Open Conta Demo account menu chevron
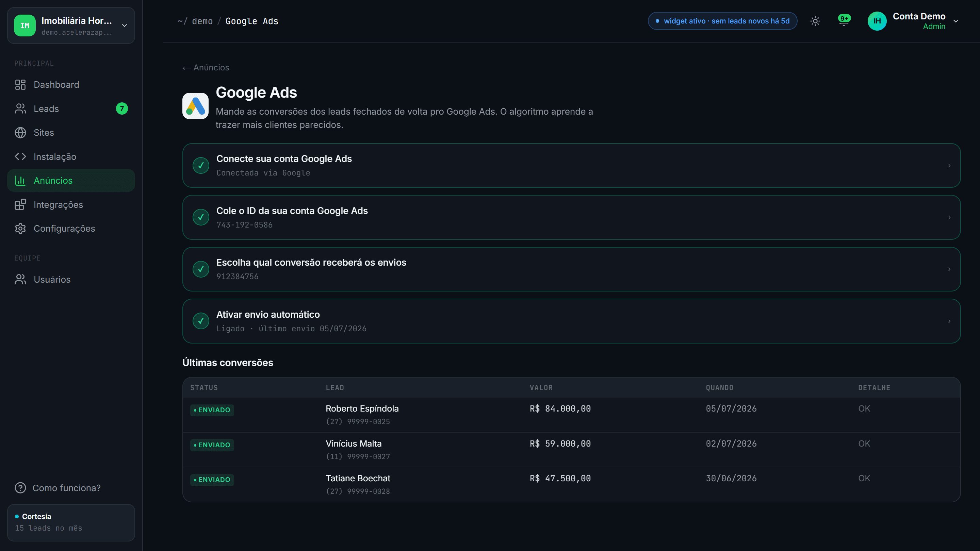The image size is (980, 551). point(955,21)
